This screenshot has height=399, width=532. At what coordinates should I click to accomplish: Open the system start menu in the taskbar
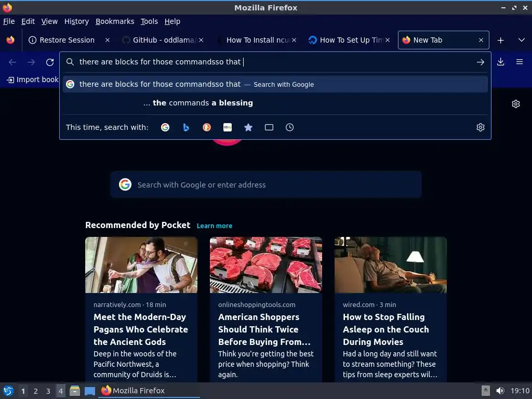8,391
